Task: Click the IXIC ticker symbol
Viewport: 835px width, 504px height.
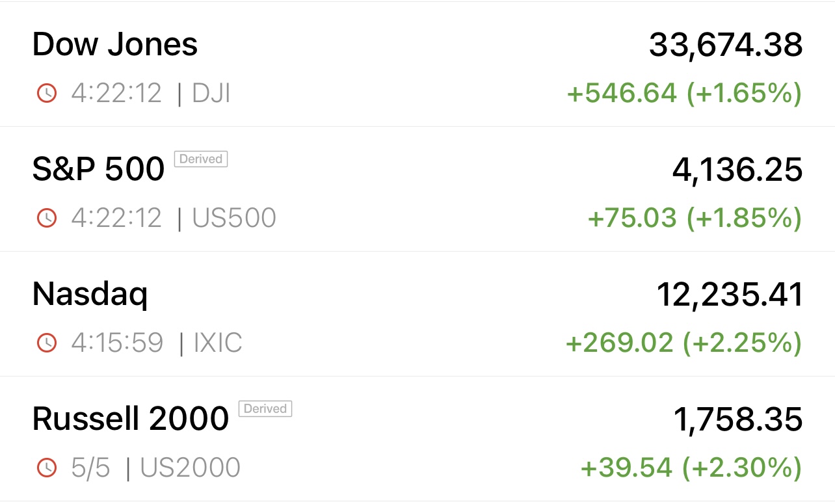Action: [219, 342]
